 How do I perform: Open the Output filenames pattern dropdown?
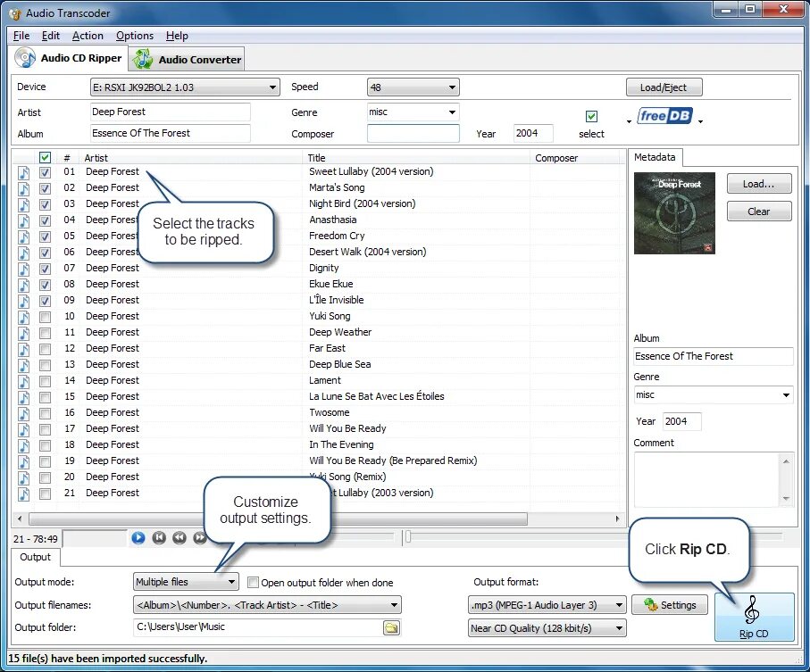[x=267, y=605]
